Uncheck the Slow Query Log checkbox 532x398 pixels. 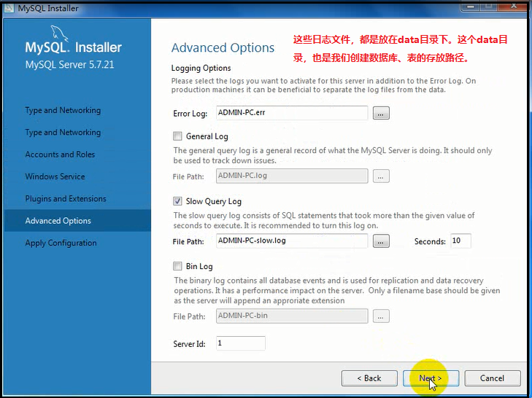177,201
